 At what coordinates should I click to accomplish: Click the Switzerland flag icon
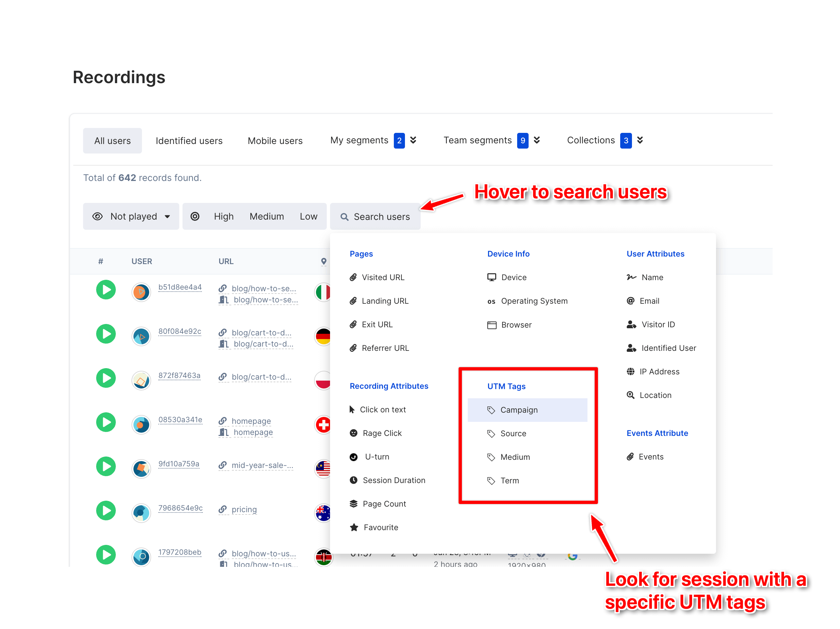(x=323, y=425)
